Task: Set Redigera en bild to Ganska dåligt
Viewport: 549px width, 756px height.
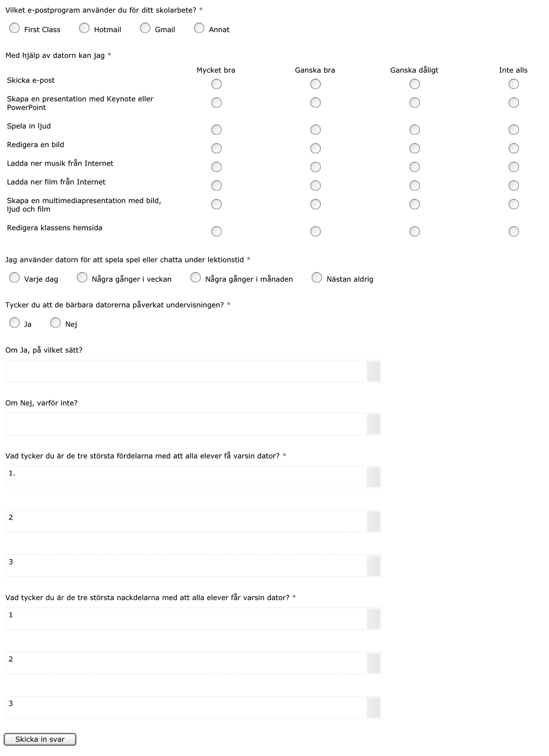Action: [415, 148]
